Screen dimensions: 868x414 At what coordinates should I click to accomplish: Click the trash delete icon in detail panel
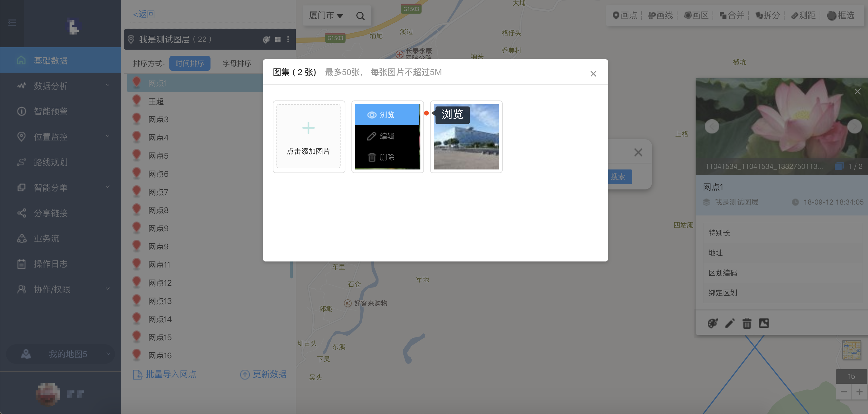tap(747, 323)
